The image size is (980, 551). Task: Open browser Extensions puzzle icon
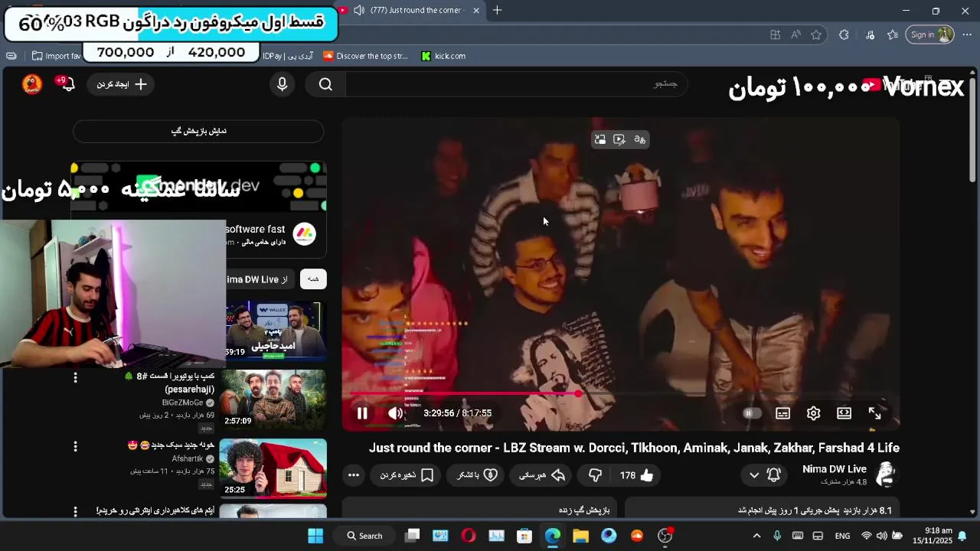pos(844,34)
